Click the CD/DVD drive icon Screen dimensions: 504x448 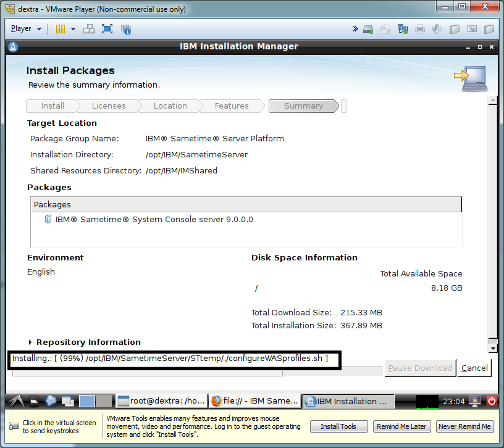[385, 29]
